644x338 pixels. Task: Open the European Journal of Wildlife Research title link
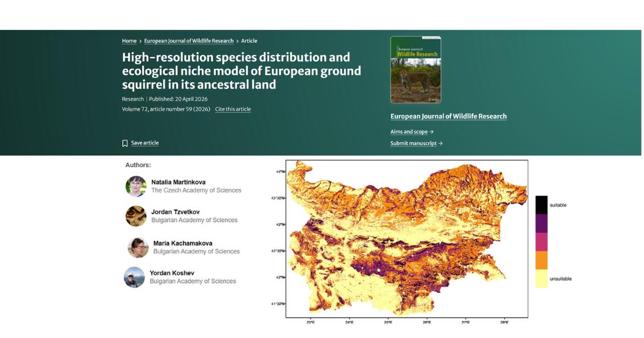[x=449, y=116]
